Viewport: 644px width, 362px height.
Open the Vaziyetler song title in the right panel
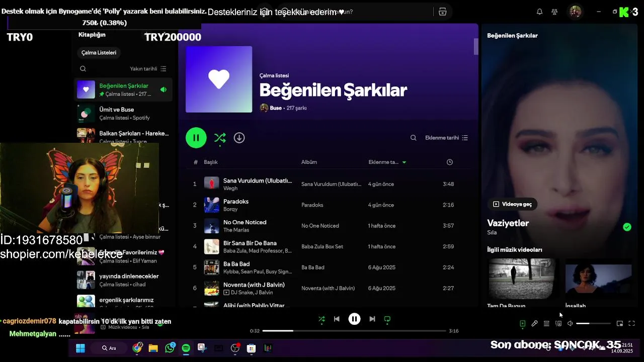(x=508, y=223)
